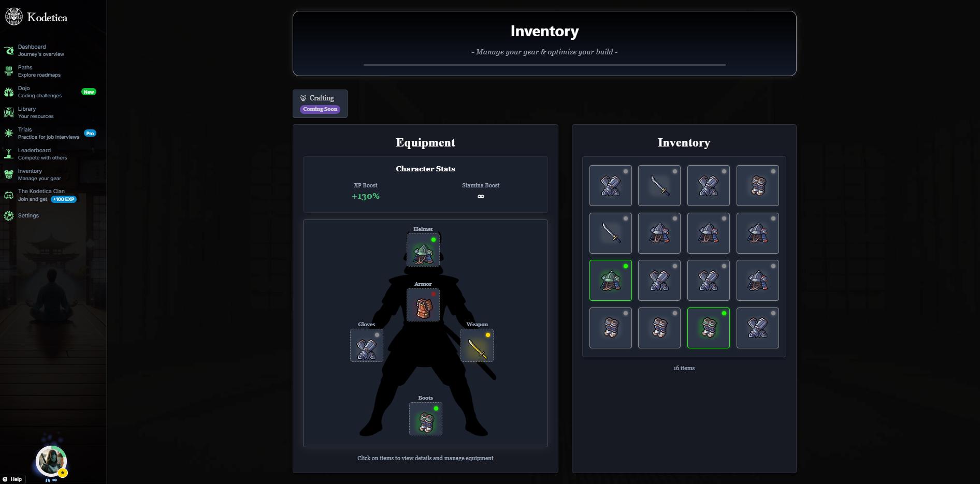Open Trials job interview practice
Screen dimensions: 980x484
[x=48, y=133]
